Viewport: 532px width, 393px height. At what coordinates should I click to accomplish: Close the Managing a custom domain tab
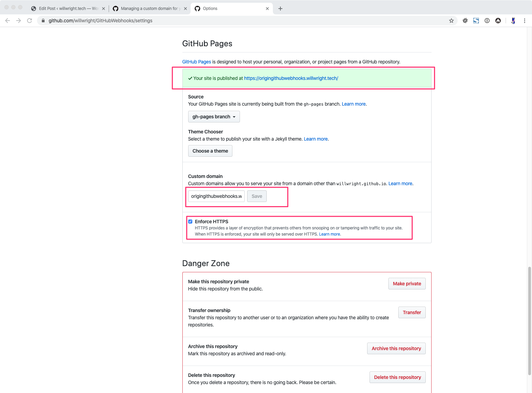185,9
